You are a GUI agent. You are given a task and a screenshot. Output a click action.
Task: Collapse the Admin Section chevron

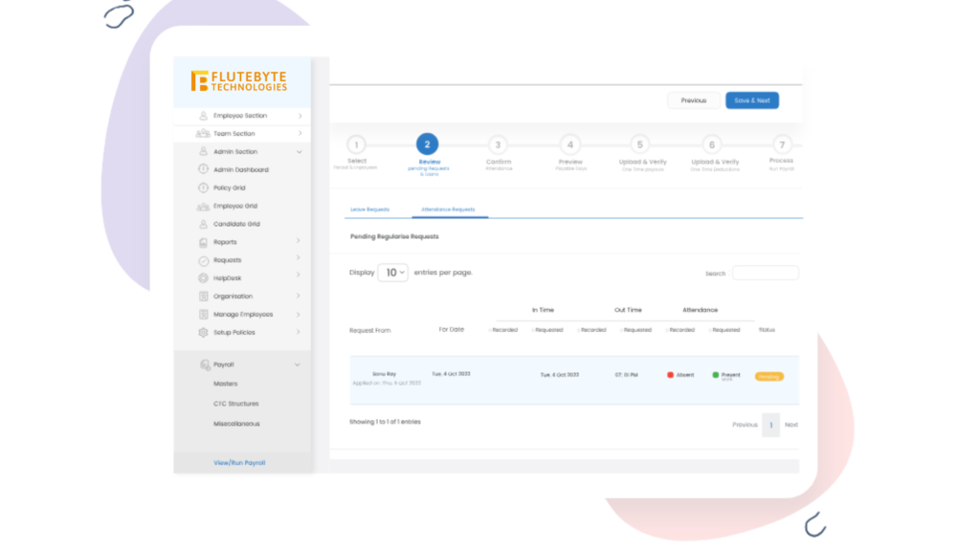pyautogui.click(x=299, y=152)
